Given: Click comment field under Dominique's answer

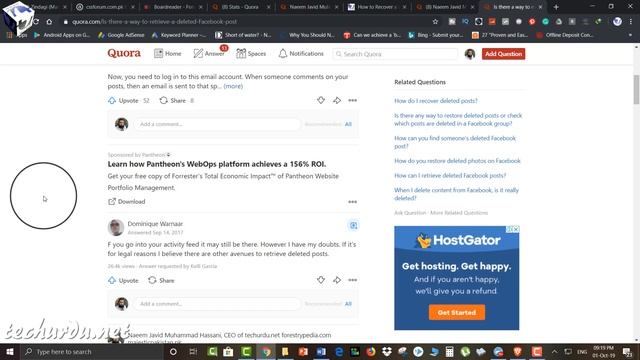Looking at the screenshot, I should (x=217, y=304).
